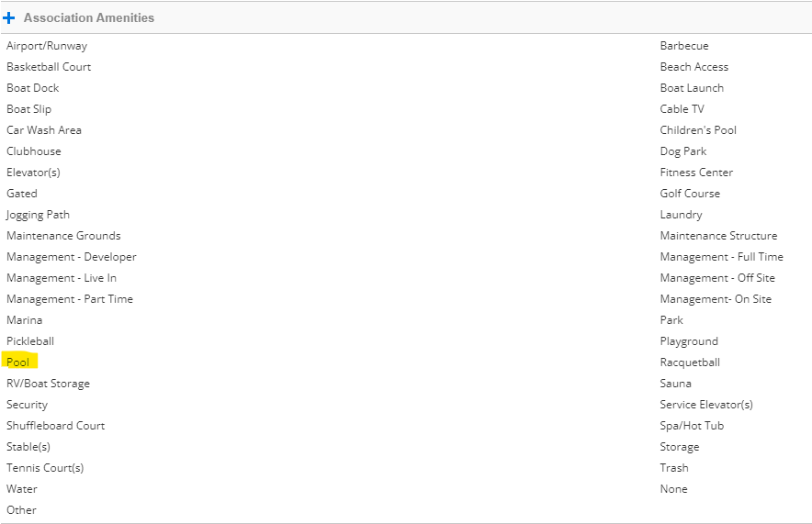Pick Golf Course from the list

690,194
